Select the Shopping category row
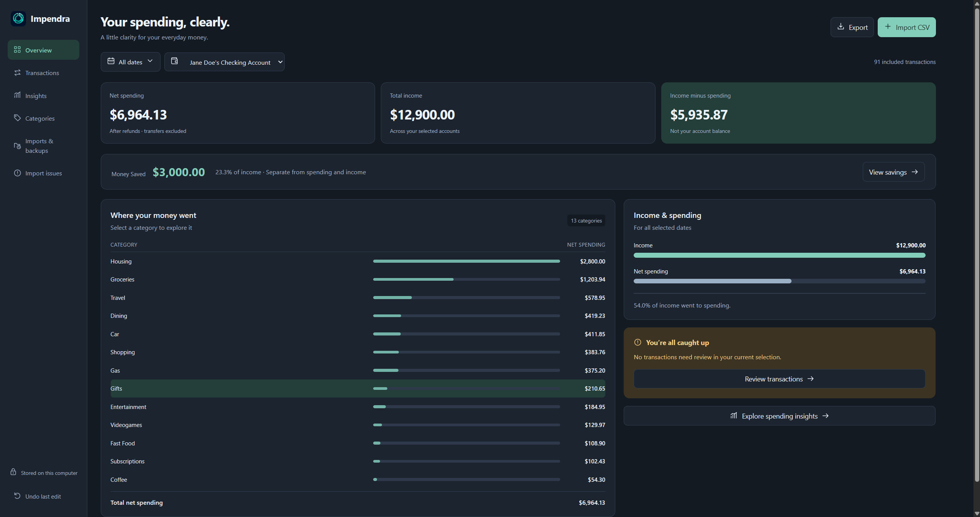The width and height of the screenshot is (980, 517). (x=358, y=352)
